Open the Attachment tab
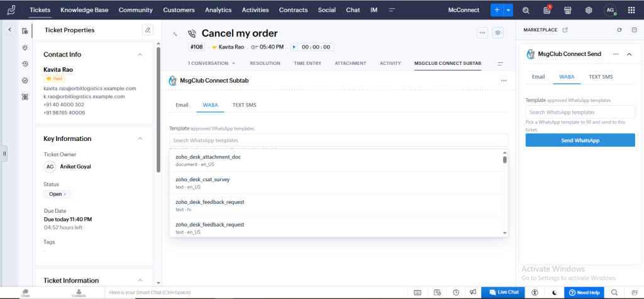 pyautogui.click(x=350, y=64)
